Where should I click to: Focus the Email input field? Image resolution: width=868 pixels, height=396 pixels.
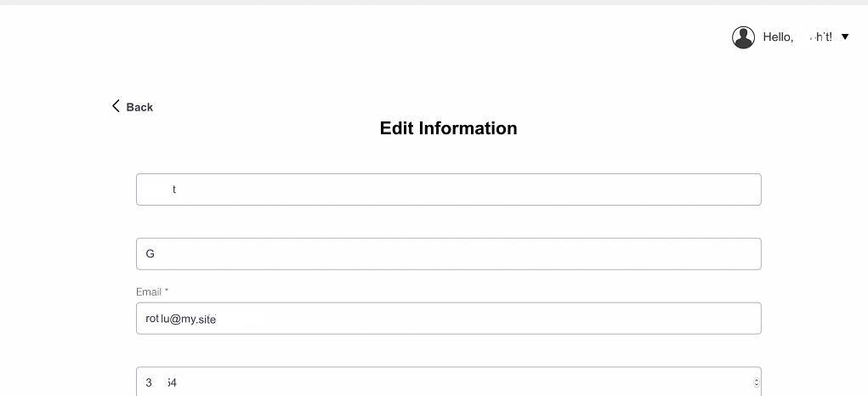[x=448, y=319]
